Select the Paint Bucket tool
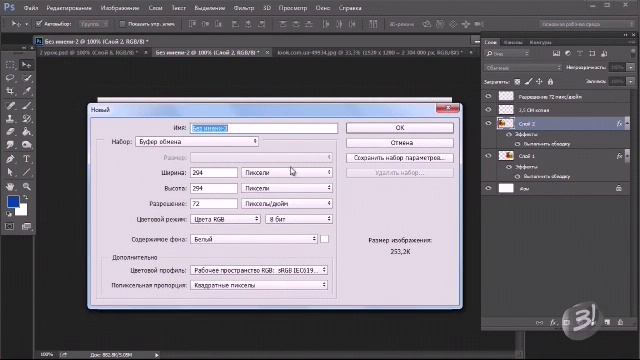This screenshot has height=360, width=640. click(27, 132)
